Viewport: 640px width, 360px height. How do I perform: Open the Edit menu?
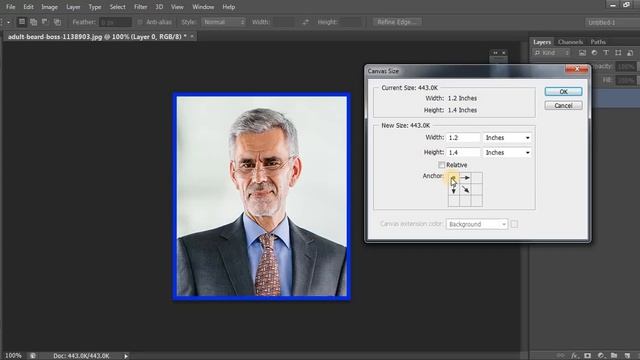28,7
